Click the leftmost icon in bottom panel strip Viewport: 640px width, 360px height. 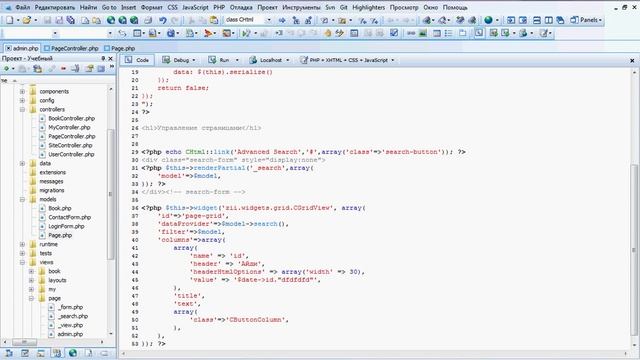tap(9, 353)
